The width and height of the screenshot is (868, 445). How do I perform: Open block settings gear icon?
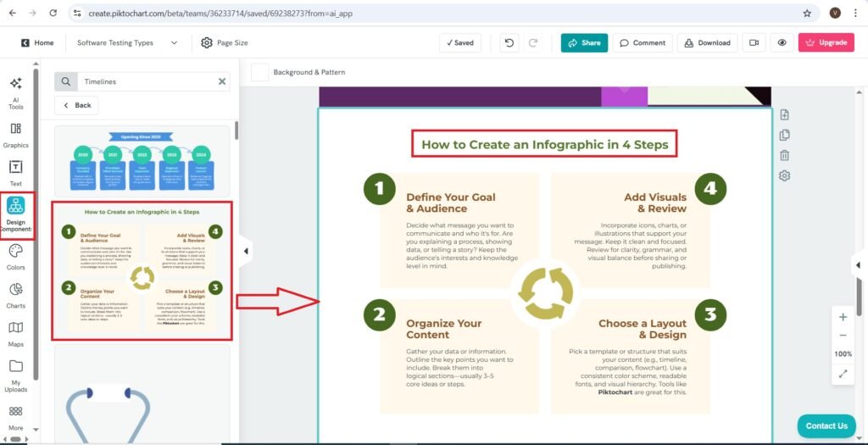point(784,175)
